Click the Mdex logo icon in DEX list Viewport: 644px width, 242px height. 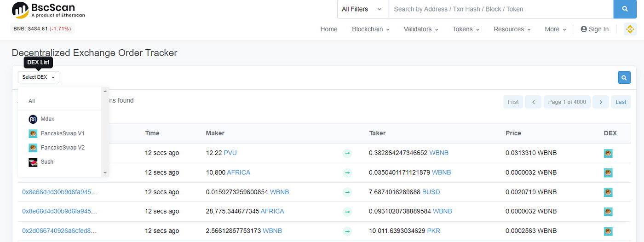pos(33,119)
